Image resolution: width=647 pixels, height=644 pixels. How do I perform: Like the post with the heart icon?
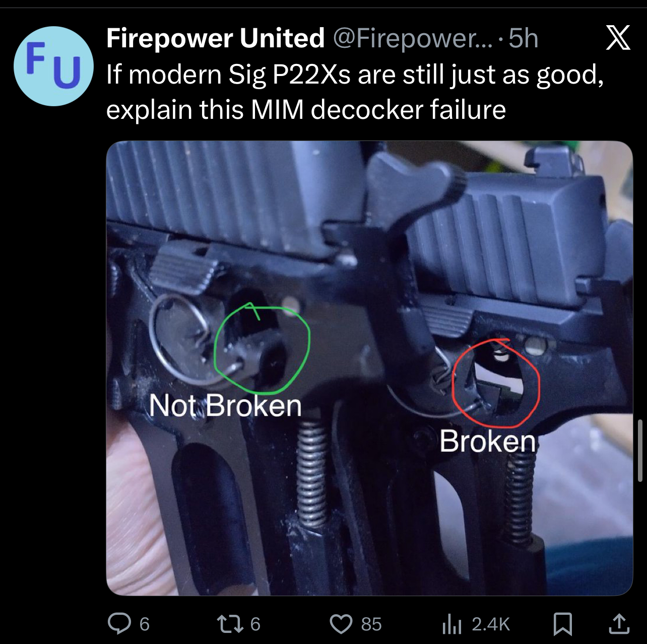(x=341, y=624)
